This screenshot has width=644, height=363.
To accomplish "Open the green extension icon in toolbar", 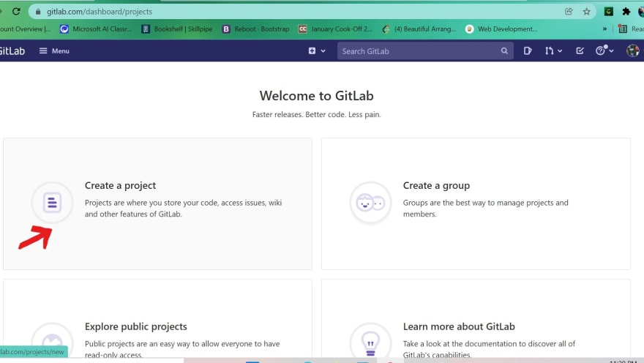I will tap(609, 12).
